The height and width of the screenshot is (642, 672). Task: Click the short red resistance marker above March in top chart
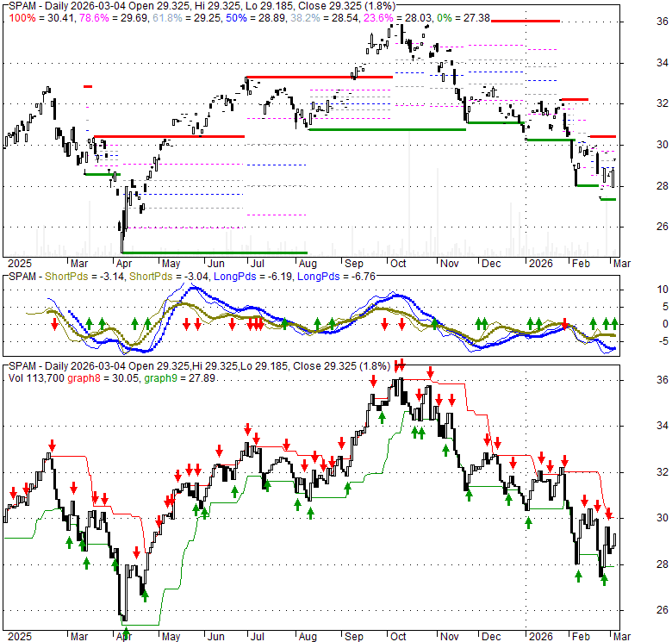click(x=87, y=85)
